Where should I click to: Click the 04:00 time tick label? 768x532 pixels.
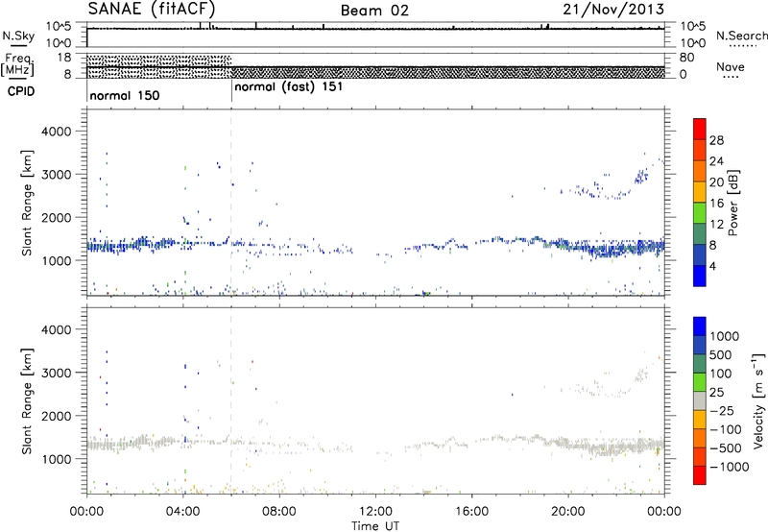click(x=183, y=512)
